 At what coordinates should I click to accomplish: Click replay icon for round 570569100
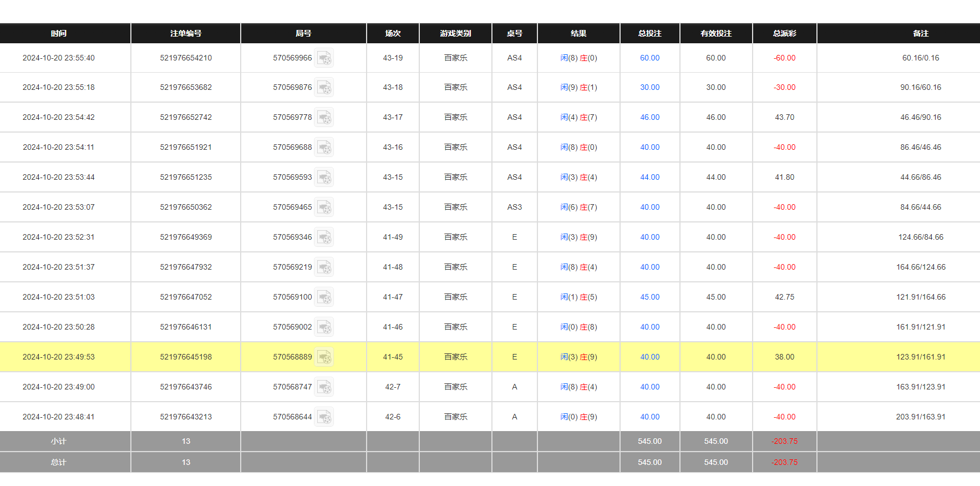(324, 297)
